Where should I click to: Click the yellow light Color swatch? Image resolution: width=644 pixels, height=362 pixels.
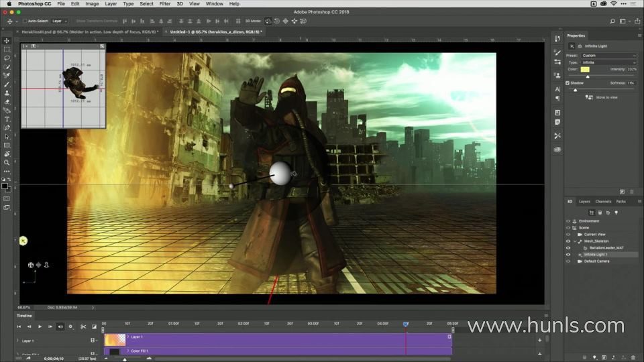[585, 69]
